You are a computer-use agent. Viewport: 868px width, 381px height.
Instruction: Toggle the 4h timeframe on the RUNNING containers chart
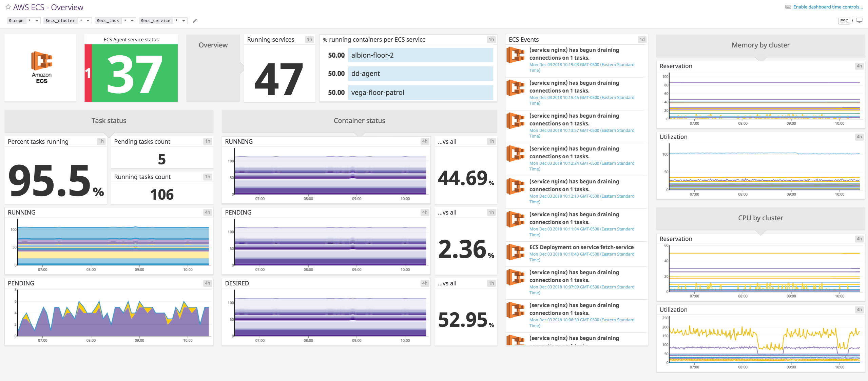424,141
